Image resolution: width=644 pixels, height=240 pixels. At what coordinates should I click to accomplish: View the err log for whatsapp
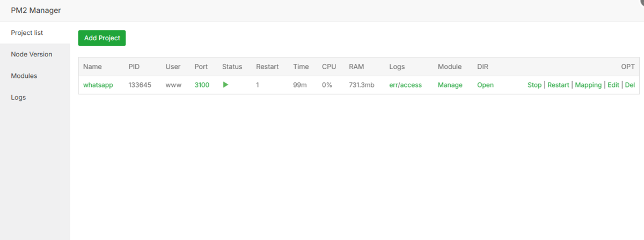[394, 85]
